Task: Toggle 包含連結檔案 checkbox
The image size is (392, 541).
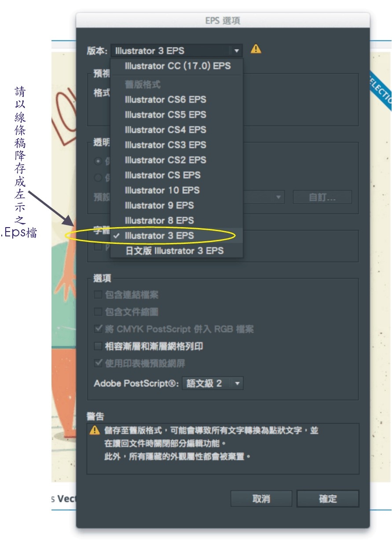Action: (x=98, y=295)
